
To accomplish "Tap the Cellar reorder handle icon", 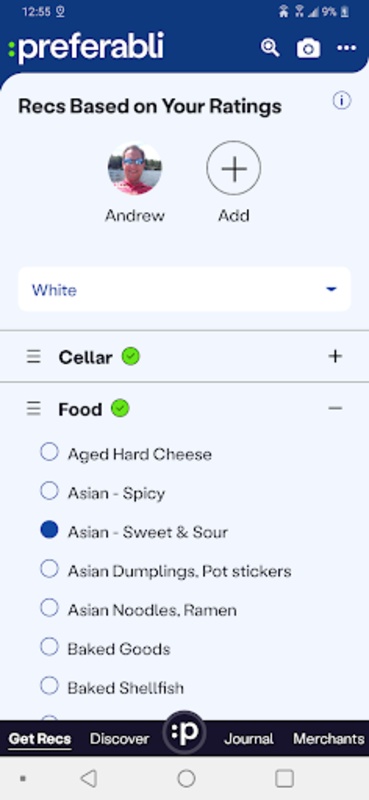I will pos(34,357).
